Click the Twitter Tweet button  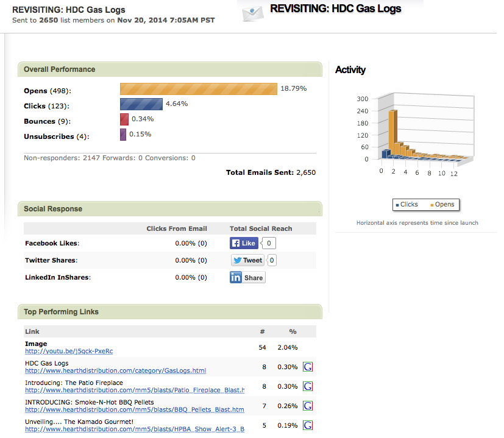pyautogui.click(x=247, y=260)
